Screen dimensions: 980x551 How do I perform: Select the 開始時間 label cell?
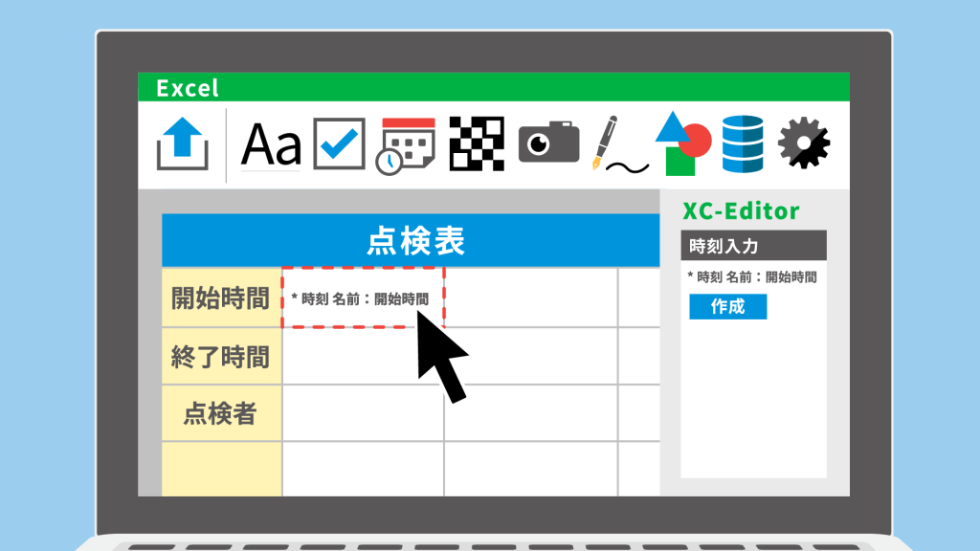(221, 298)
